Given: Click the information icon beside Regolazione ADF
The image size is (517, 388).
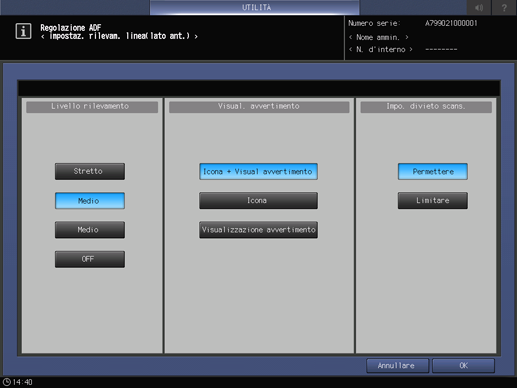Looking at the screenshot, I should click(23, 31).
